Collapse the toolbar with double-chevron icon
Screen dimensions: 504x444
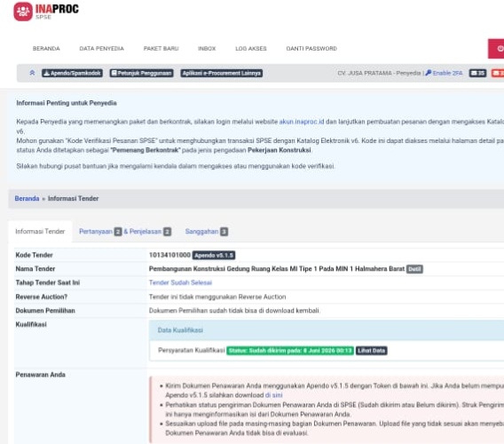pos(32,73)
